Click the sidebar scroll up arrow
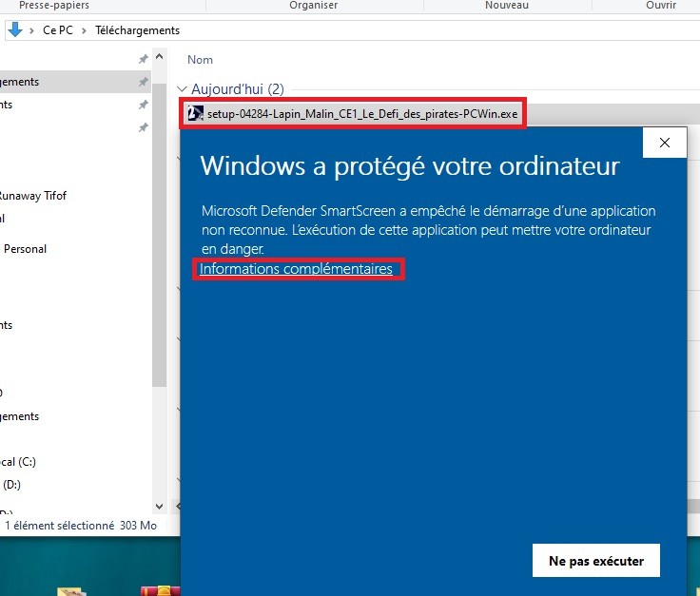This screenshot has height=596, width=700. [x=160, y=57]
